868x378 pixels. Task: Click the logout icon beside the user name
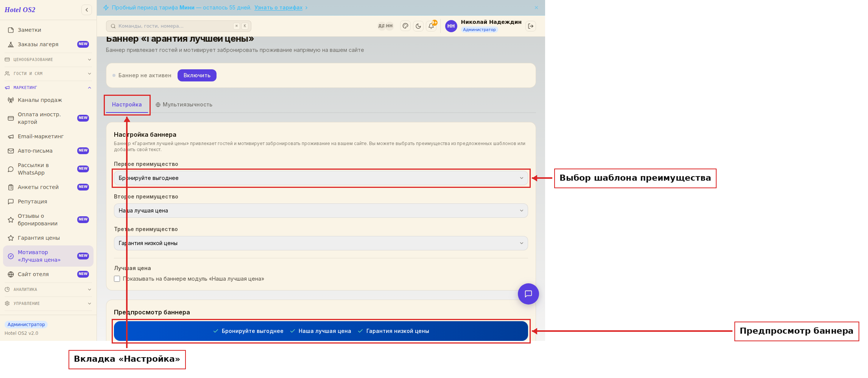pyautogui.click(x=531, y=26)
